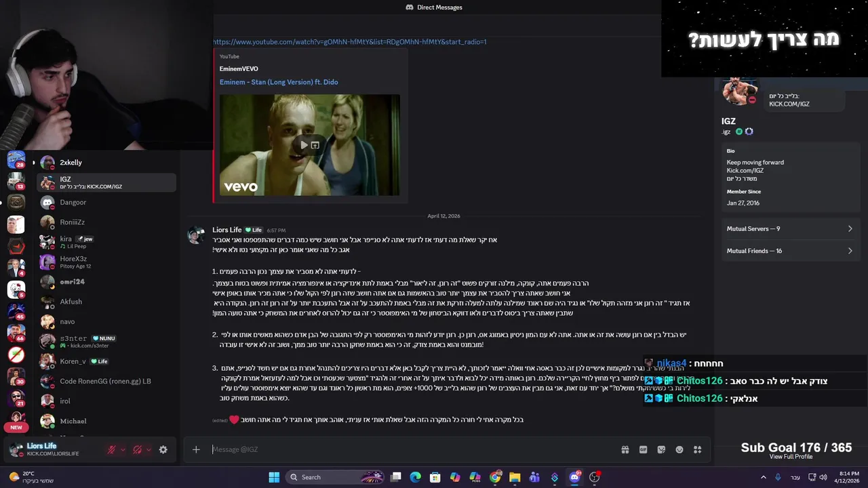Open weather widget 20°C

tap(31, 477)
